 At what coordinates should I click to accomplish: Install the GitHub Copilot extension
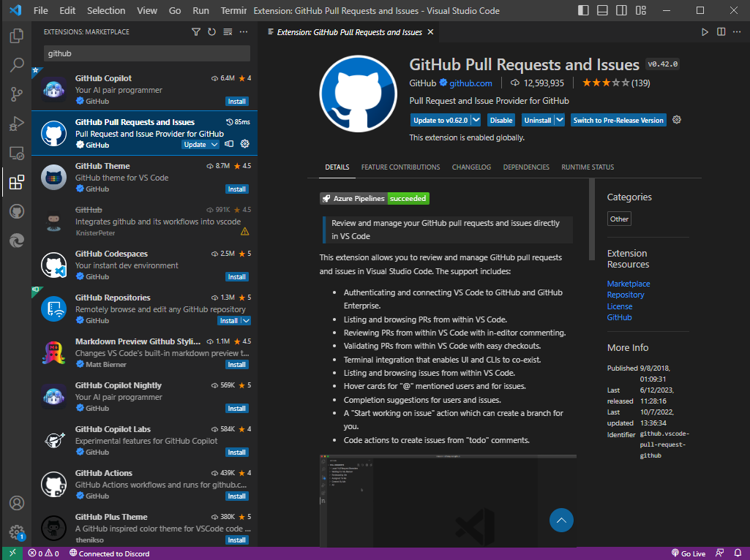click(x=237, y=102)
